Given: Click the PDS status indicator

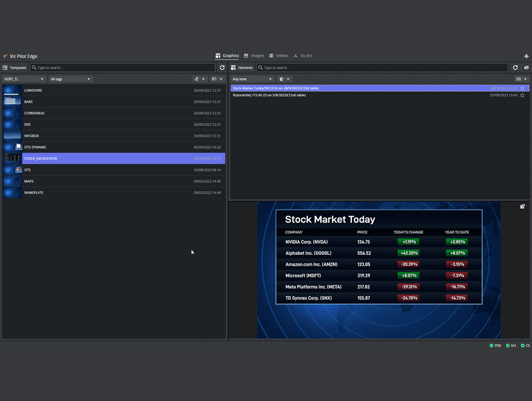Looking at the screenshot, I should pos(495,346).
